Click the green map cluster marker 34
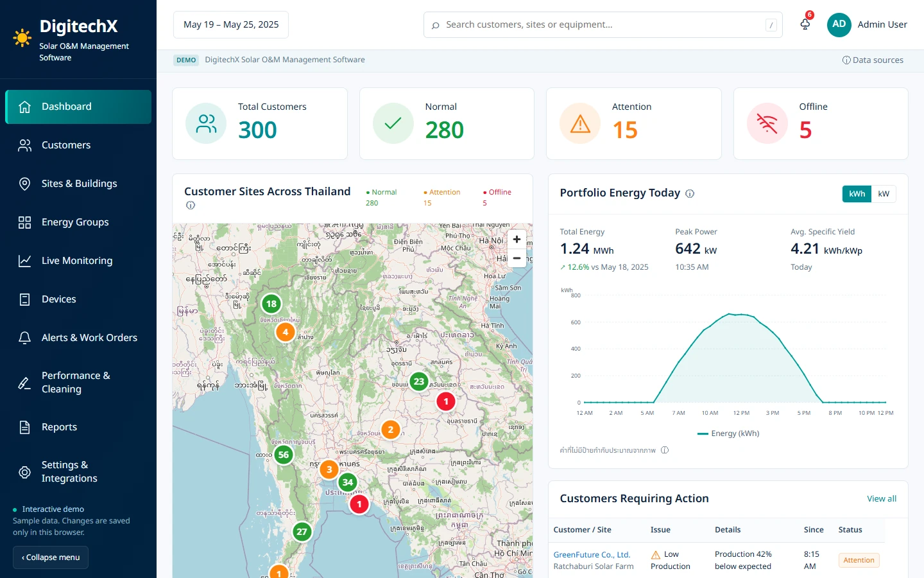Image resolution: width=924 pixels, height=578 pixels. point(348,482)
